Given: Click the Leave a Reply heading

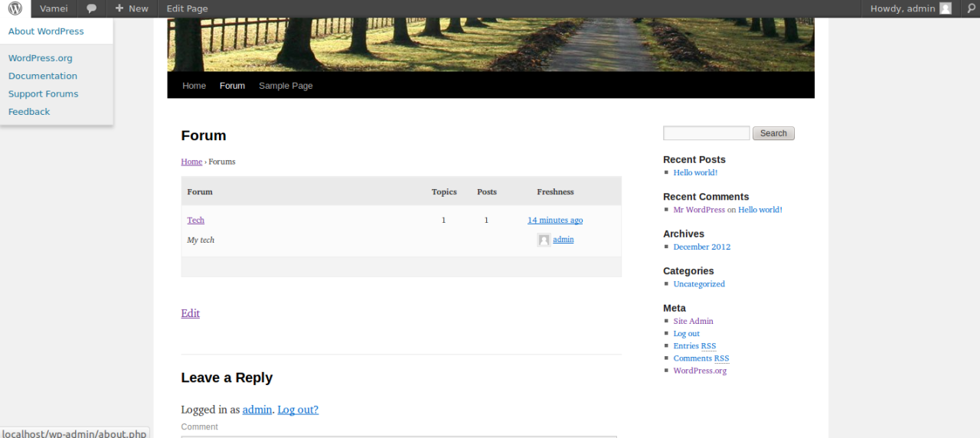Looking at the screenshot, I should (227, 378).
